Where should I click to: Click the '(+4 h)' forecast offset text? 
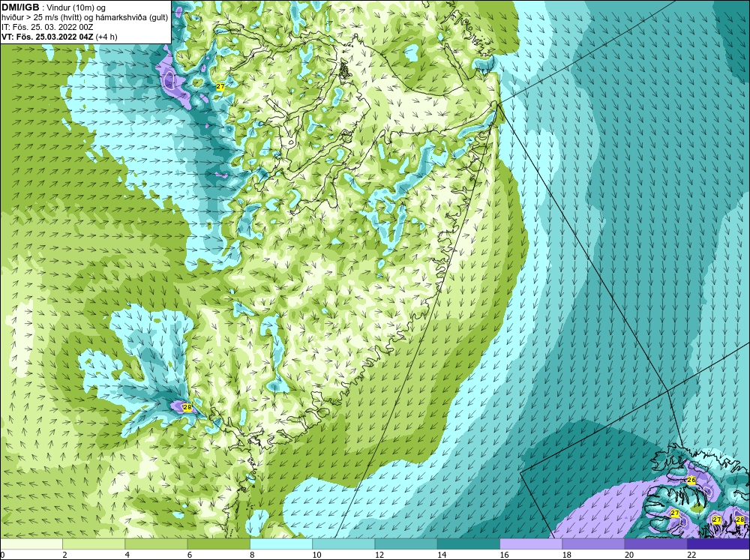(x=106, y=37)
